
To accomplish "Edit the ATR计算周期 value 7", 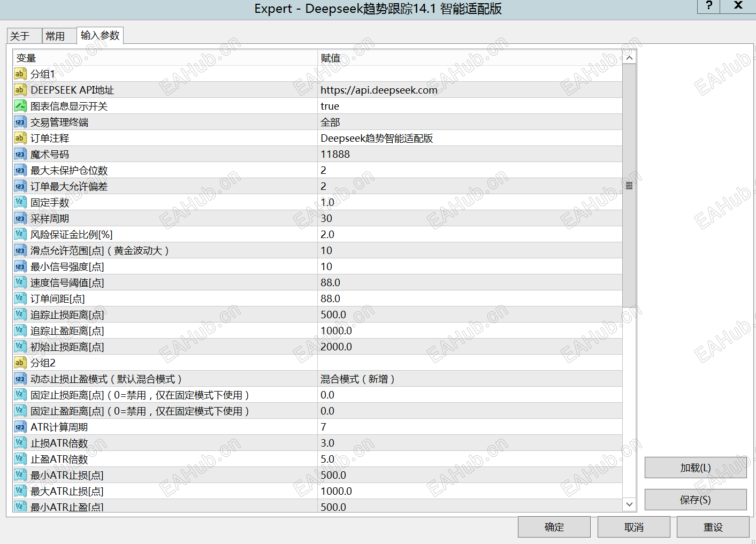I will 470,427.
